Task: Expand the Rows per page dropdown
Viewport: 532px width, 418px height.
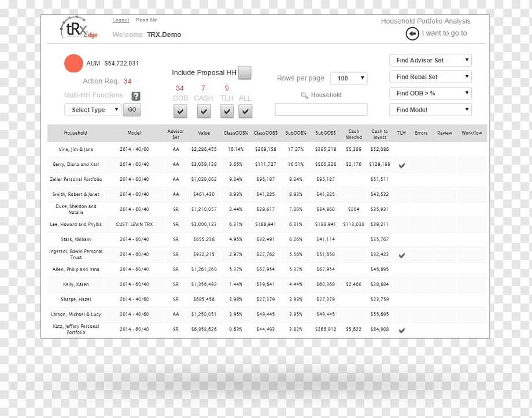Action: 349,79
